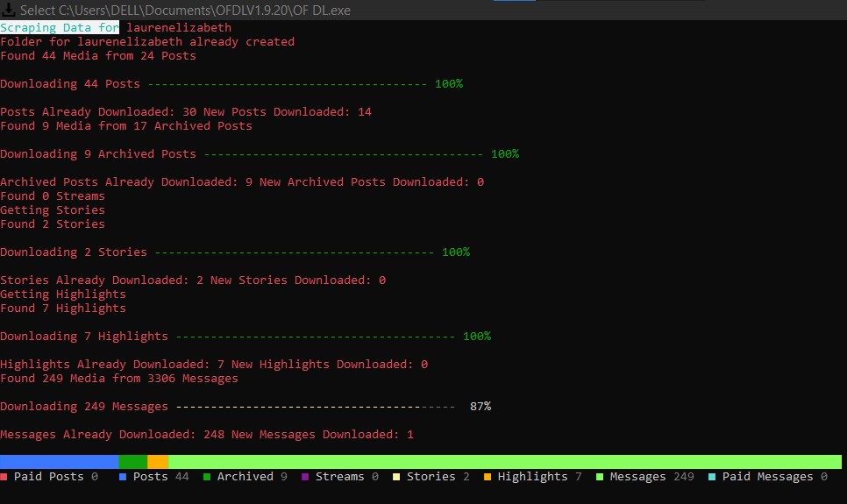
Task: Click the console app icon in title bar
Action: [x=9, y=10]
